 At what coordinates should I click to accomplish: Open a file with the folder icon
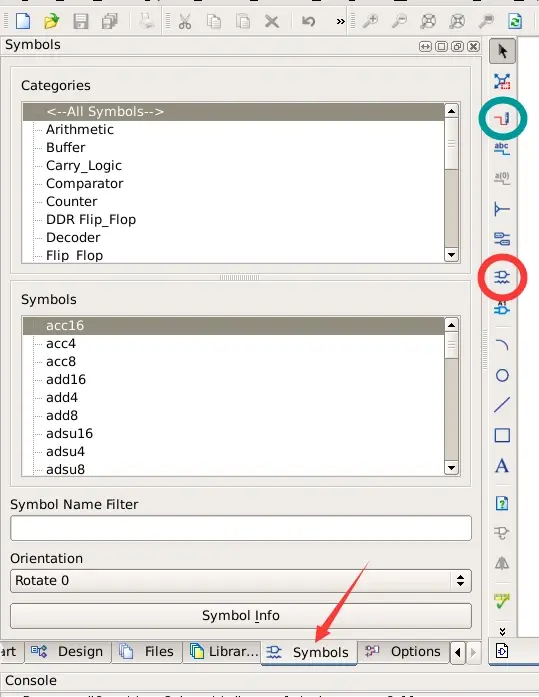[52, 21]
